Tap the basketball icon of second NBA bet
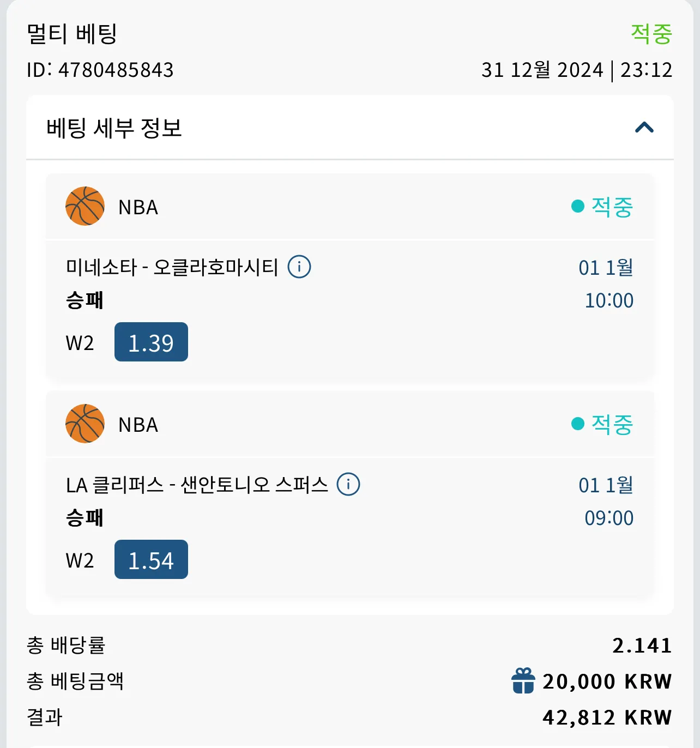 coord(85,424)
